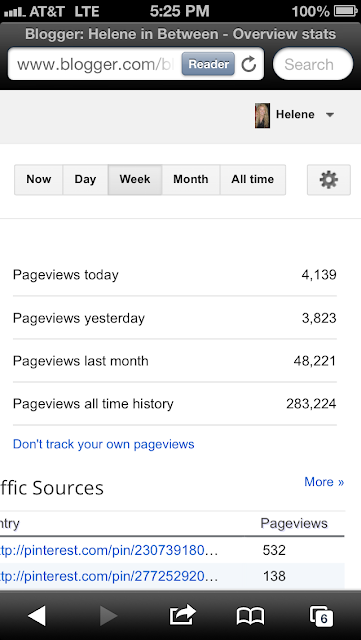This screenshot has height=640, width=361.
Task: Tap the Safari forward arrow
Action: click(109, 616)
